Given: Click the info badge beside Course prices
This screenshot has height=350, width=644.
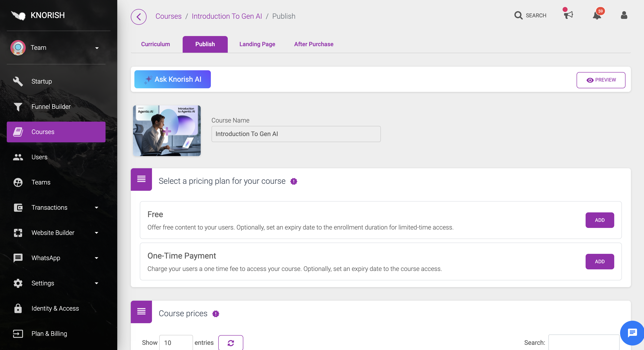Looking at the screenshot, I should click(x=216, y=314).
